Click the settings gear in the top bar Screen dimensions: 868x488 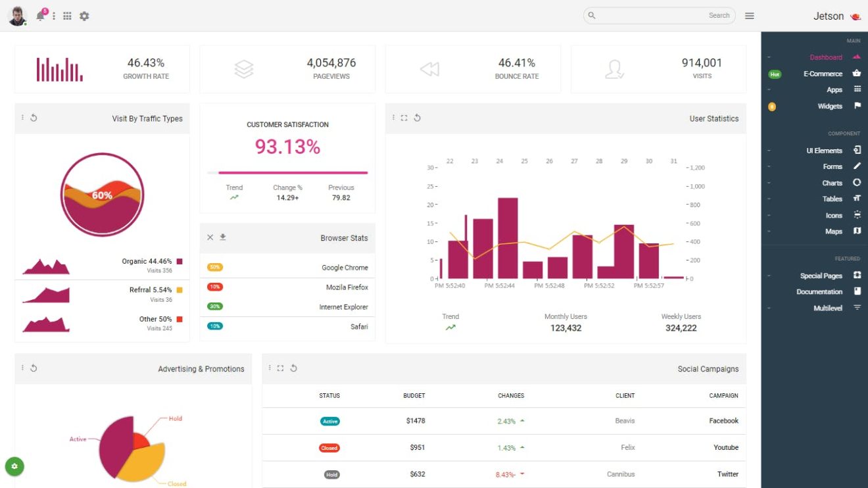84,15
